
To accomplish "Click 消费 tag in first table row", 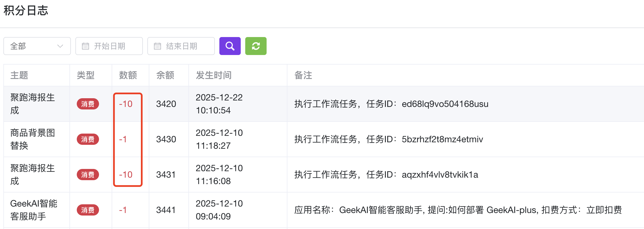I will click(88, 104).
